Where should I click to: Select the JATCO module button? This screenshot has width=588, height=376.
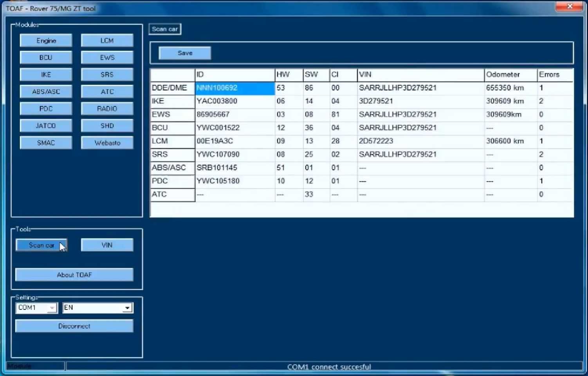46,126
